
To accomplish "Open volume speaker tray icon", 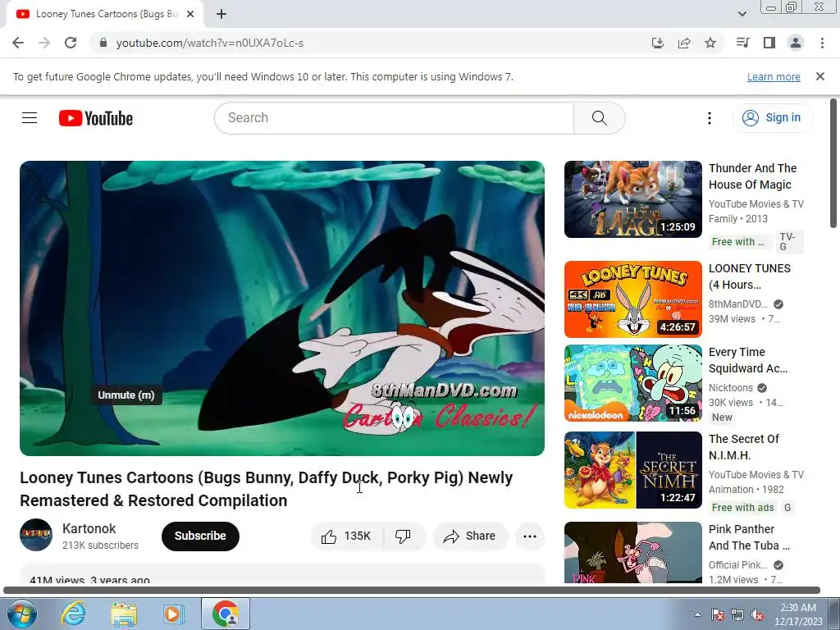I will point(757,614).
